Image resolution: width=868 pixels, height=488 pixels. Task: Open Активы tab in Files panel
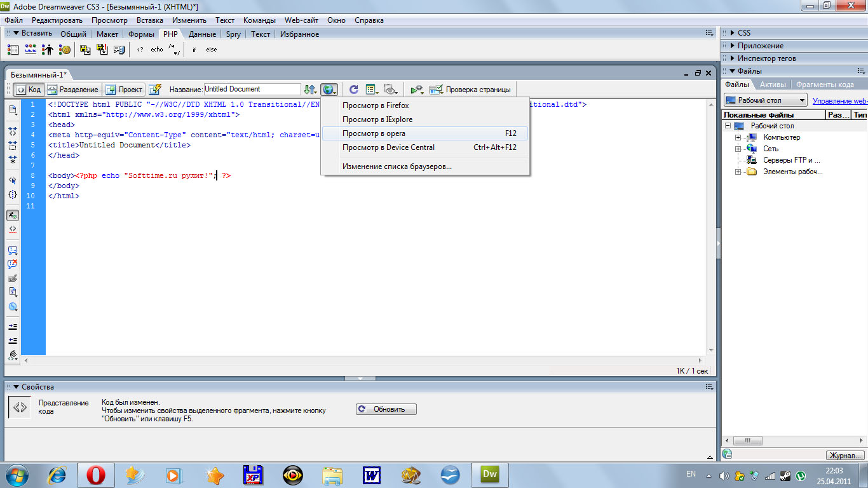[773, 85]
